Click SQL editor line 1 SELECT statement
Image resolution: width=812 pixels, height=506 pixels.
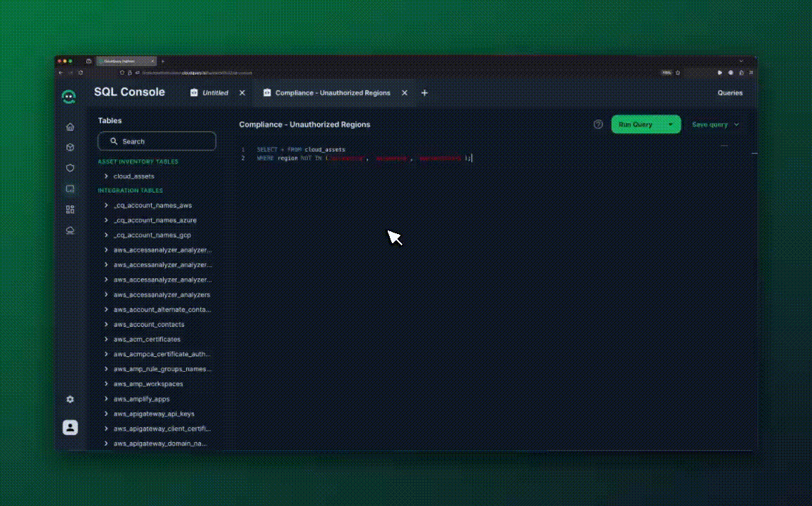[301, 150]
